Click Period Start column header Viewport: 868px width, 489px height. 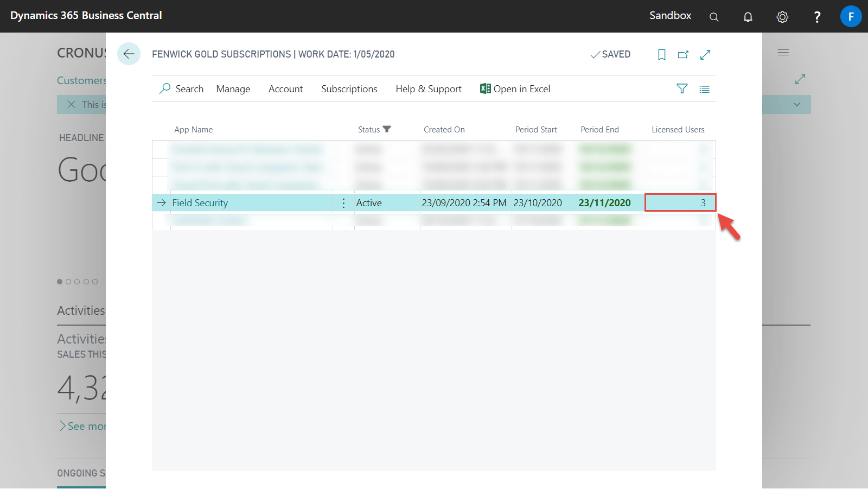point(537,130)
